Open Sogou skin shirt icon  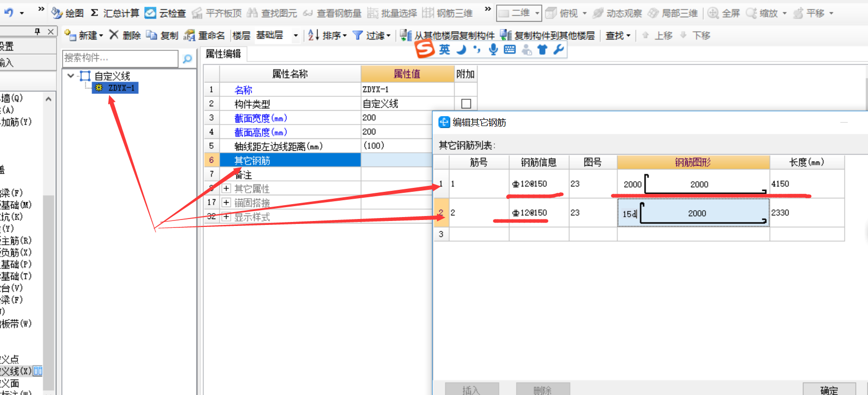pos(543,49)
